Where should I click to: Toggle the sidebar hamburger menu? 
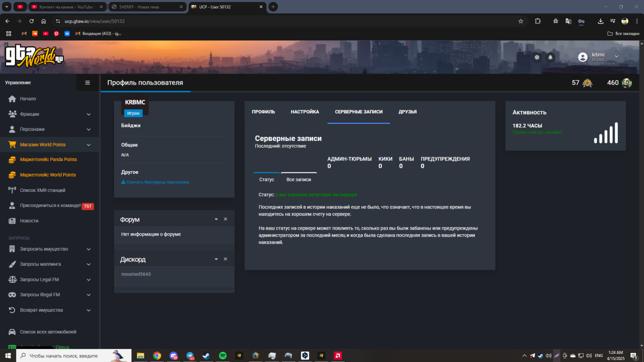[88, 83]
